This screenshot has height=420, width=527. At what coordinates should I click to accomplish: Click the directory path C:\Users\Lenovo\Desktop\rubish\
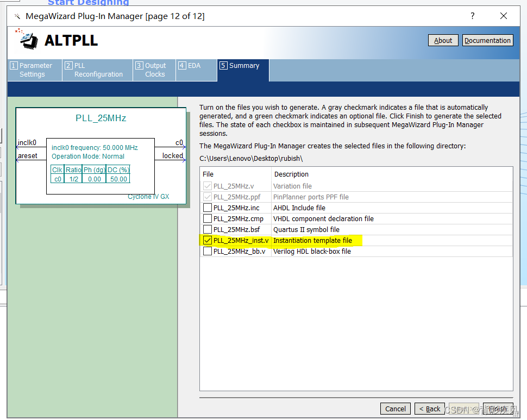coord(251,159)
